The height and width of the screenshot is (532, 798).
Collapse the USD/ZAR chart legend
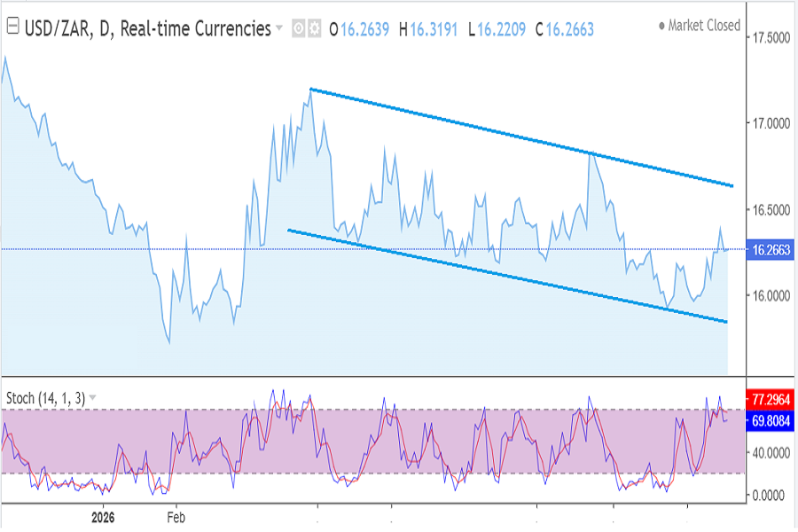pos(12,26)
